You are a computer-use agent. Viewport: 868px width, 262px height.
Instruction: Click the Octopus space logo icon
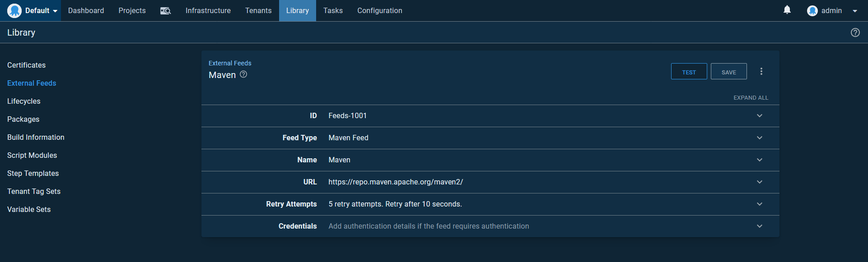pos(14,11)
